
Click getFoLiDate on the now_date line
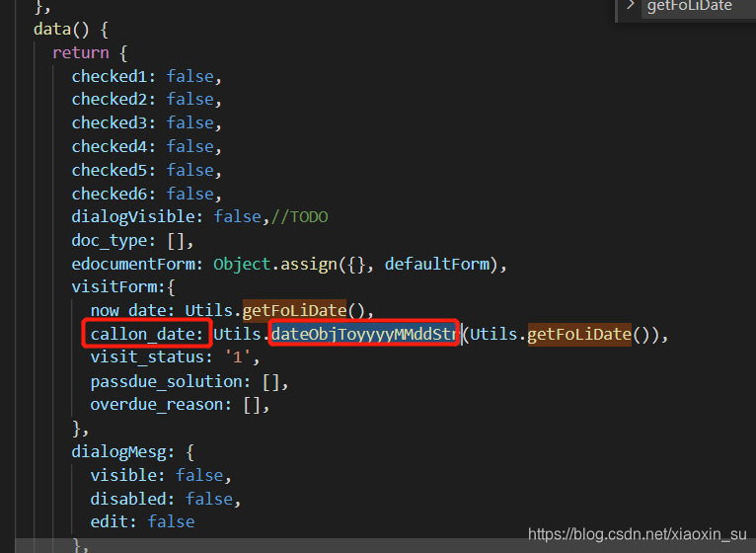point(294,311)
